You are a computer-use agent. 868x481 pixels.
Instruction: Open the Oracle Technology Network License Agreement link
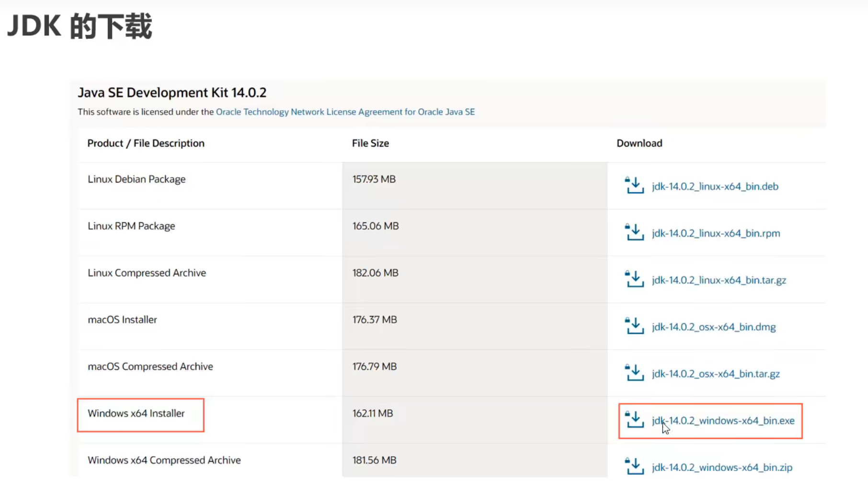pyautogui.click(x=345, y=112)
